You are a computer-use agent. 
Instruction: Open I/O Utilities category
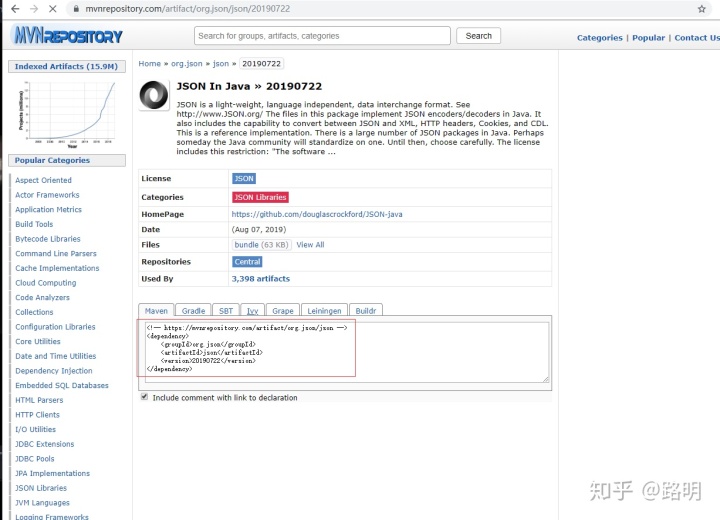pyautogui.click(x=35, y=430)
